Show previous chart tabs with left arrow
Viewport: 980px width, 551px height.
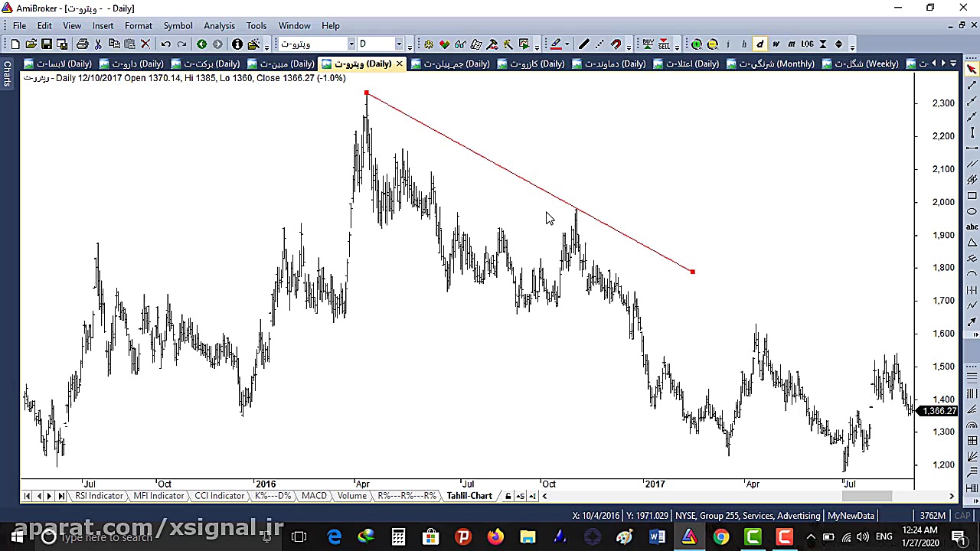point(933,64)
